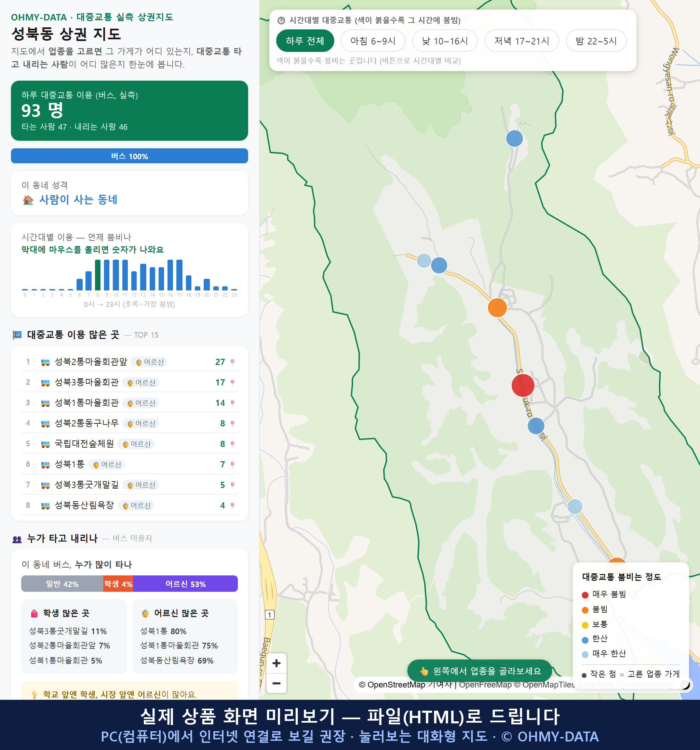Click the 붐빔 orange legend entry
Viewport: 700px width, 750px height.
point(595,609)
